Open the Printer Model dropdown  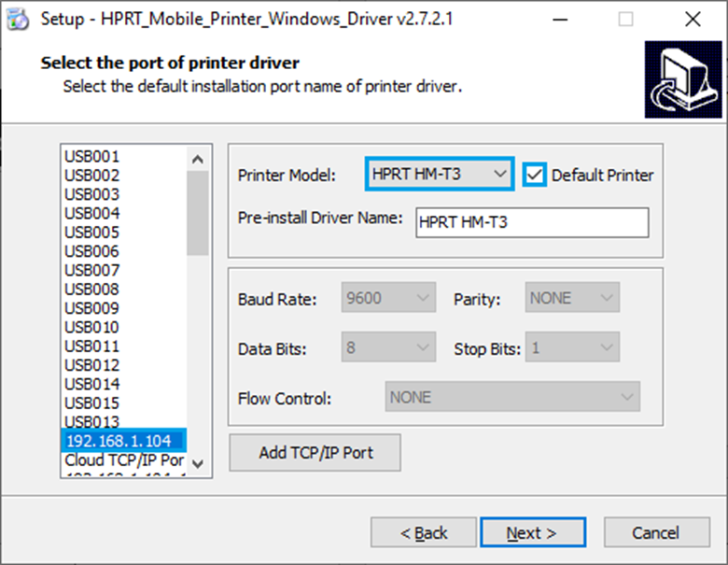pyautogui.click(x=439, y=174)
